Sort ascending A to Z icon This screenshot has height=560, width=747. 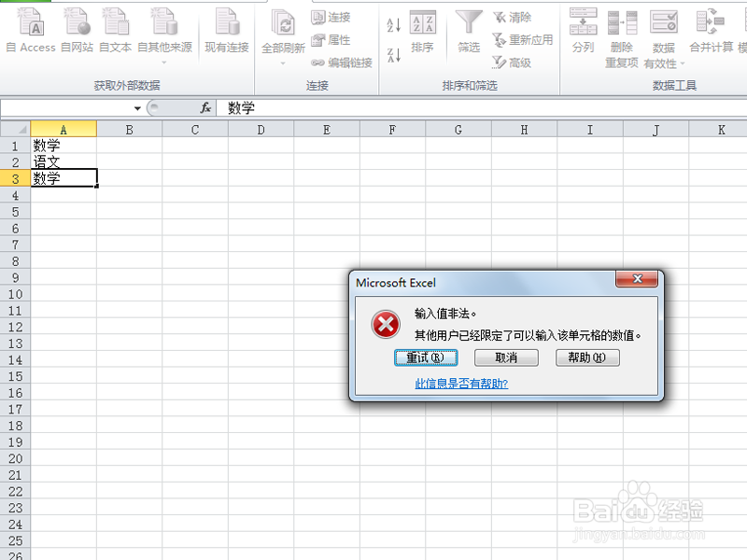[393, 25]
